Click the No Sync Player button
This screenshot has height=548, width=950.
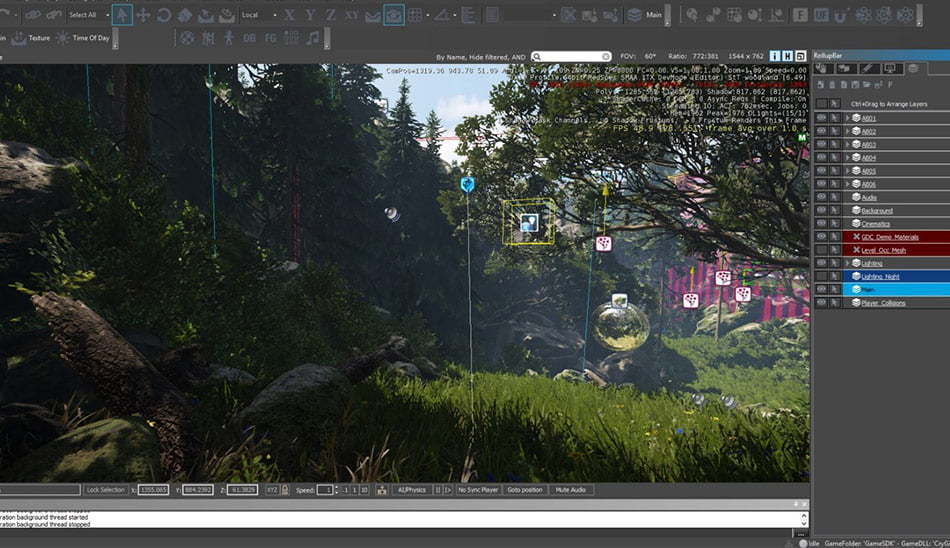pos(478,490)
